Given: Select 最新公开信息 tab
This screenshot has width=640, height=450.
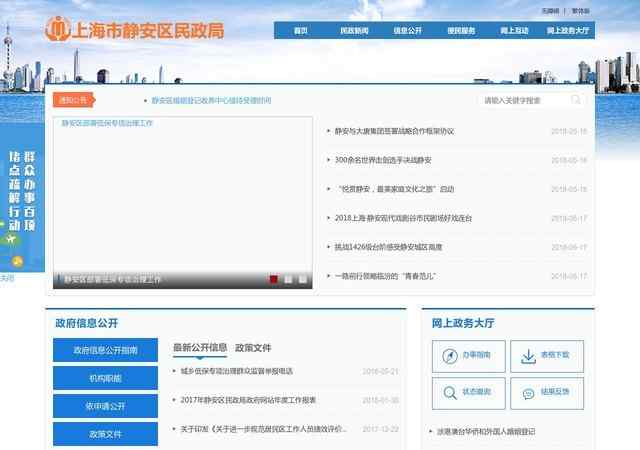Looking at the screenshot, I should tap(200, 348).
